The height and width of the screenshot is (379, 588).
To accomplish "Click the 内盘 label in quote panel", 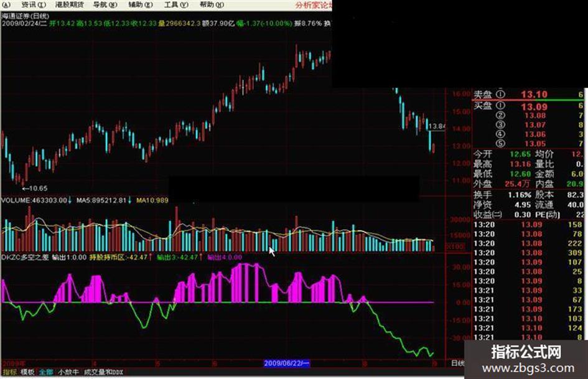I will [x=544, y=184].
